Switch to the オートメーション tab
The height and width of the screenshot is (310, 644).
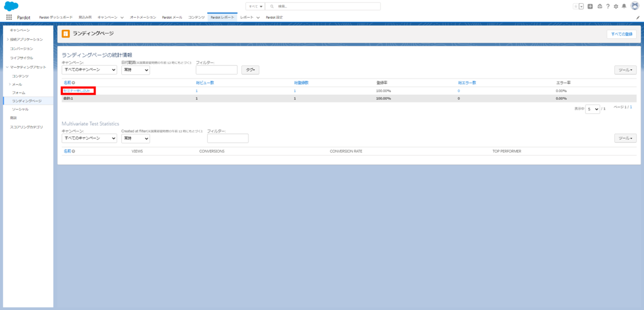pos(143,17)
